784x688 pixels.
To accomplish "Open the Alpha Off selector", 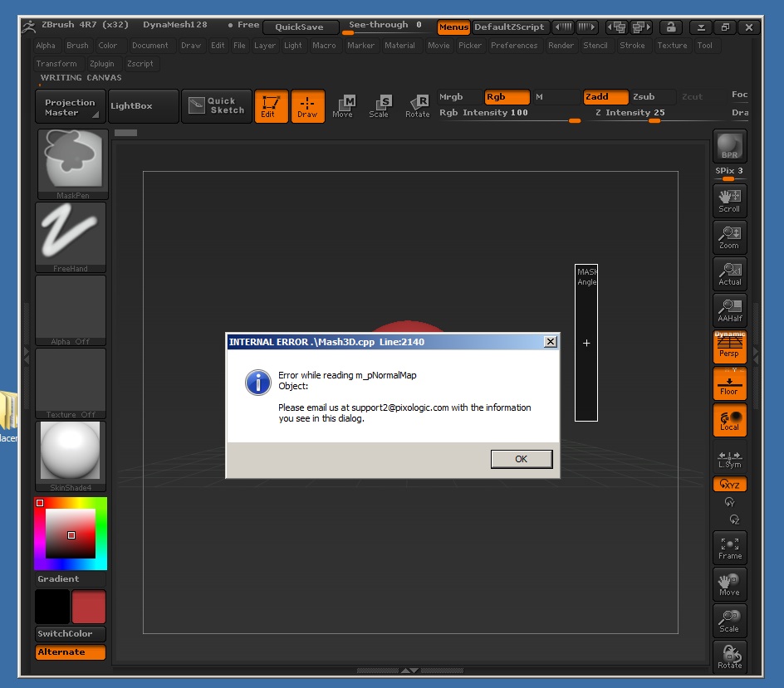I will coord(71,310).
